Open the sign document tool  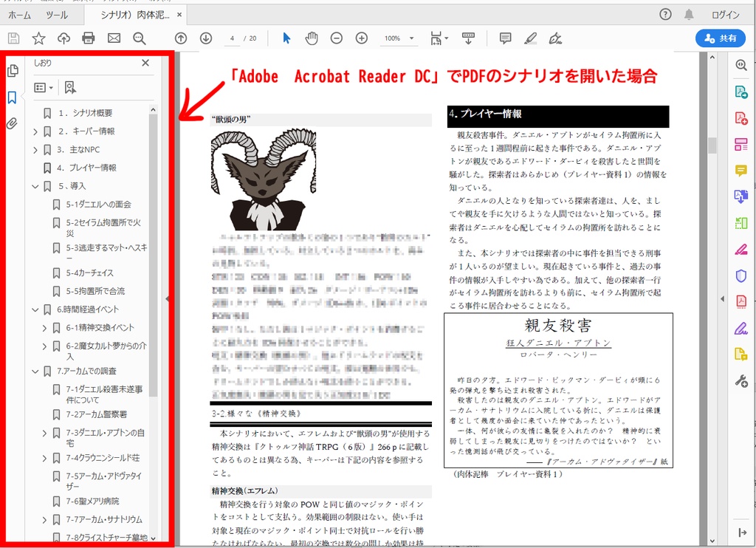555,38
